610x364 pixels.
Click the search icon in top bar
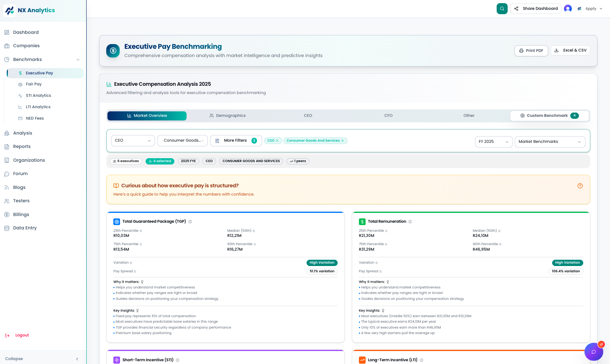(x=502, y=9)
